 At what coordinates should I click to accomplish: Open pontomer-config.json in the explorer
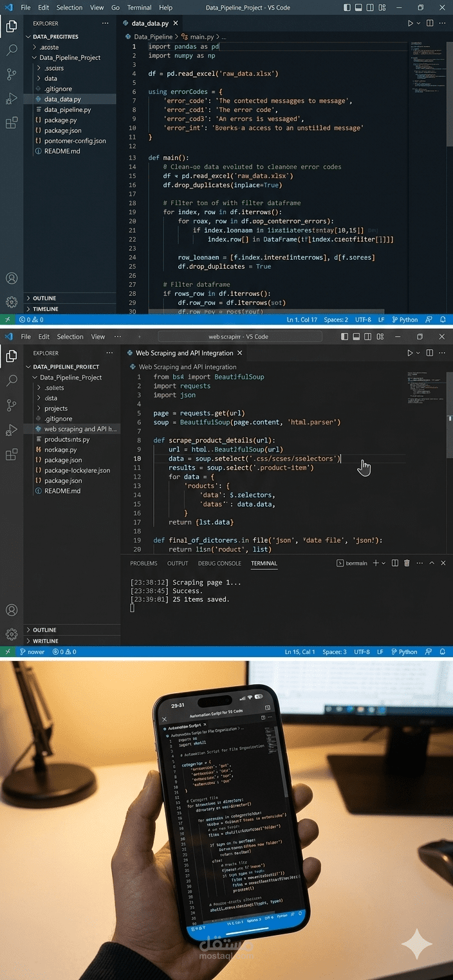tap(69, 141)
